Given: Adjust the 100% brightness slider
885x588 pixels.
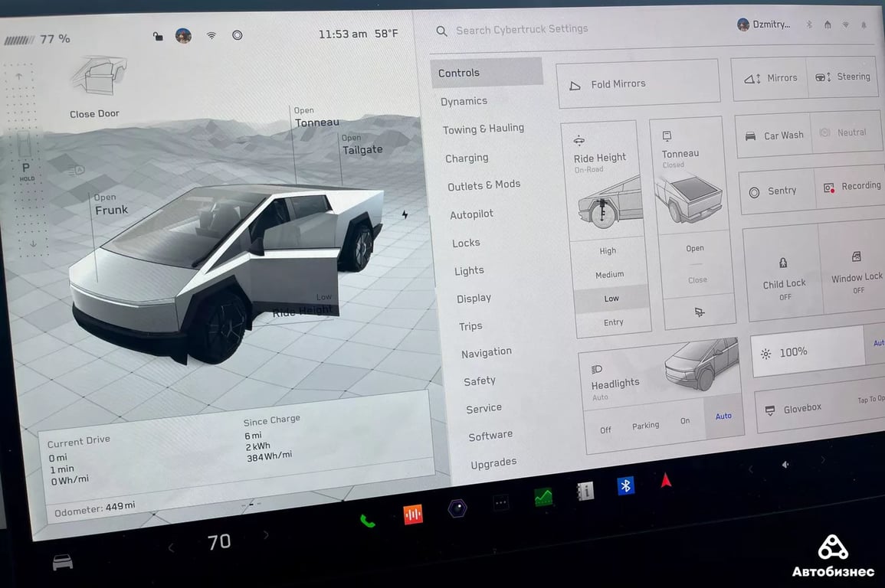Looking at the screenshot, I should [793, 352].
